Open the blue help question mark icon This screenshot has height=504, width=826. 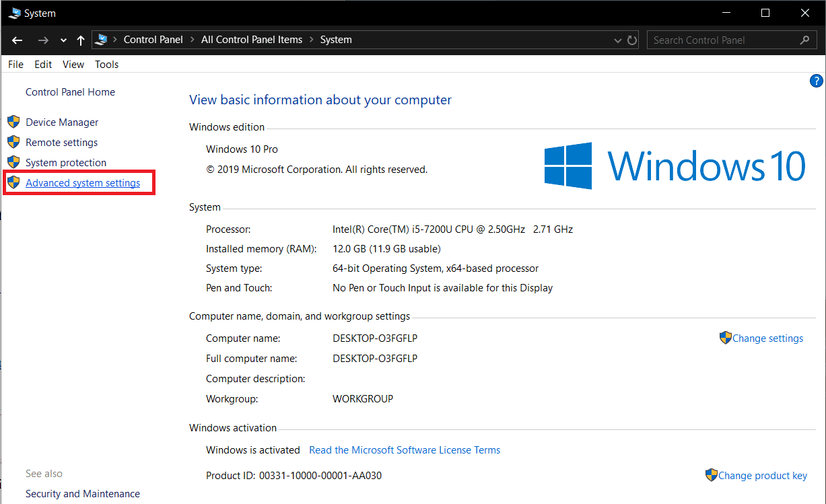click(x=816, y=81)
